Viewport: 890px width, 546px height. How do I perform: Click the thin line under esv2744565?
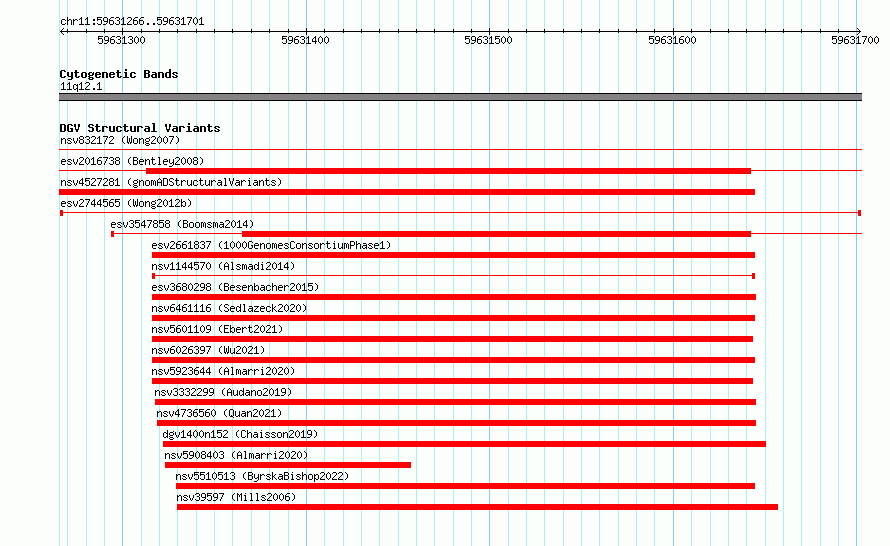click(460, 213)
